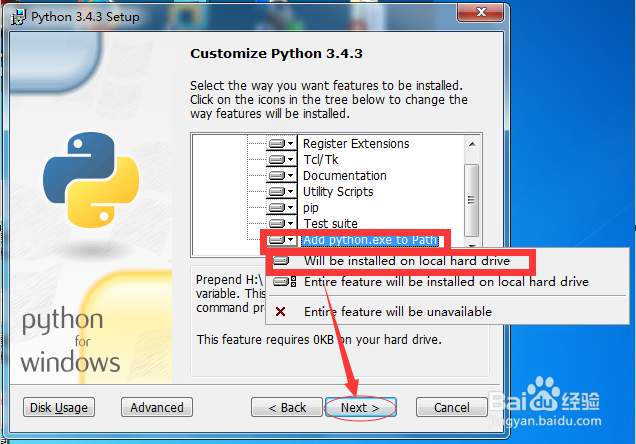Open the Utility Scripts feature install dropdown

click(x=282, y=191)
